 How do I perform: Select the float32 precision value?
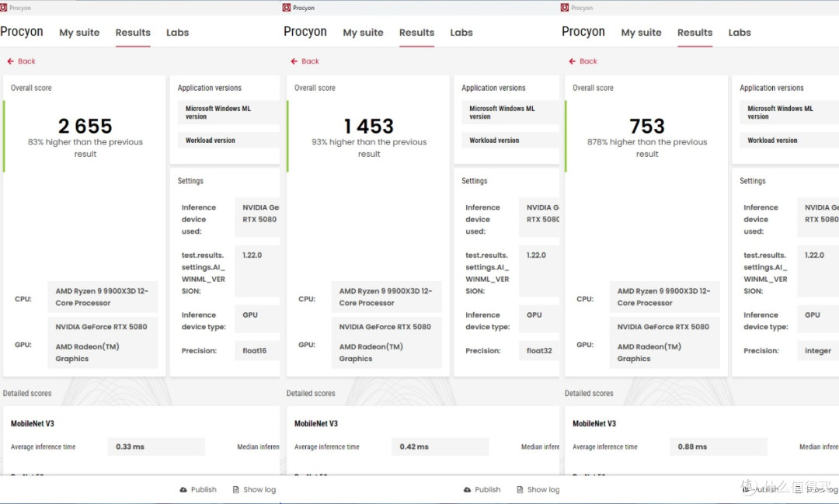[x=539, y=351]
